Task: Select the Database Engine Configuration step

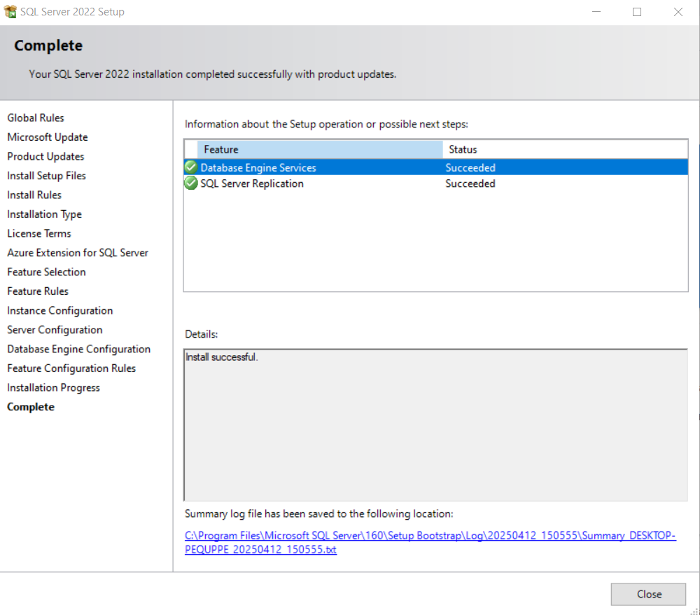Action: (78, 350)
